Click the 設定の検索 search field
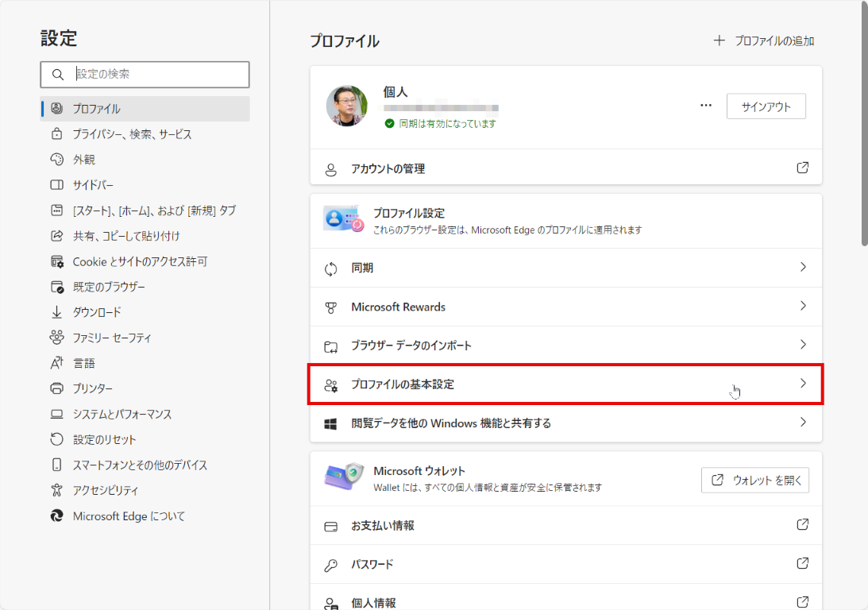Image resolution: width=868 pixels, height=610 pixels. pos(145,74)
